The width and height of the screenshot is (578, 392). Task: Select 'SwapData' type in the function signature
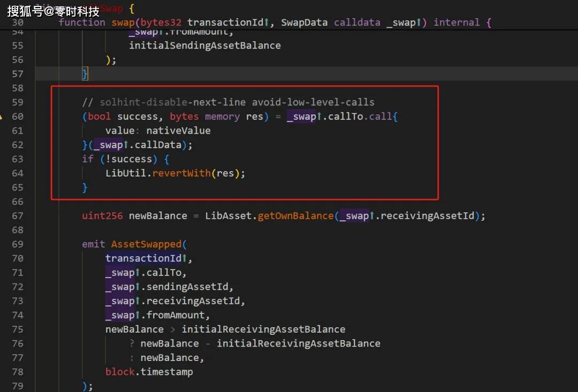pyautogui.click(x=304, y=22)
